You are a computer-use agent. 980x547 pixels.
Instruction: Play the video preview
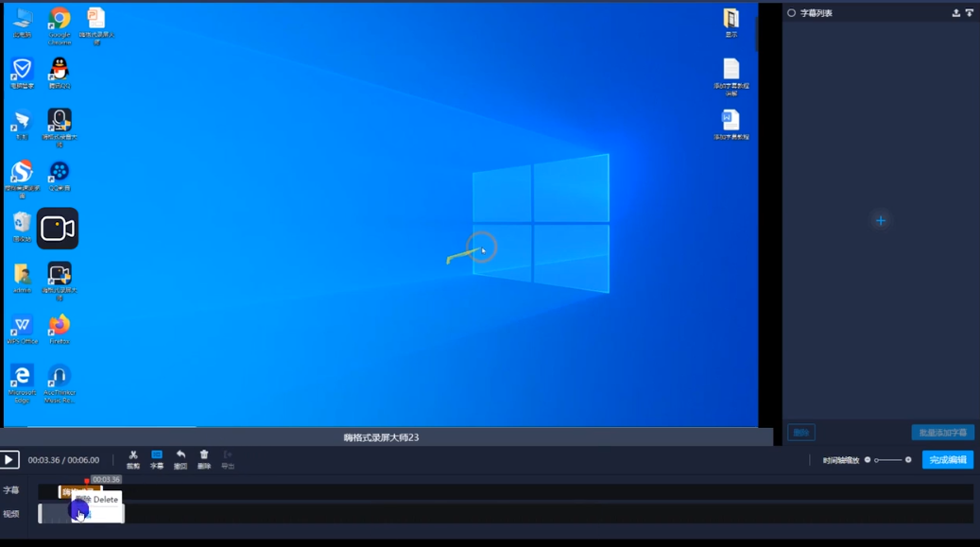pos(9,460)
